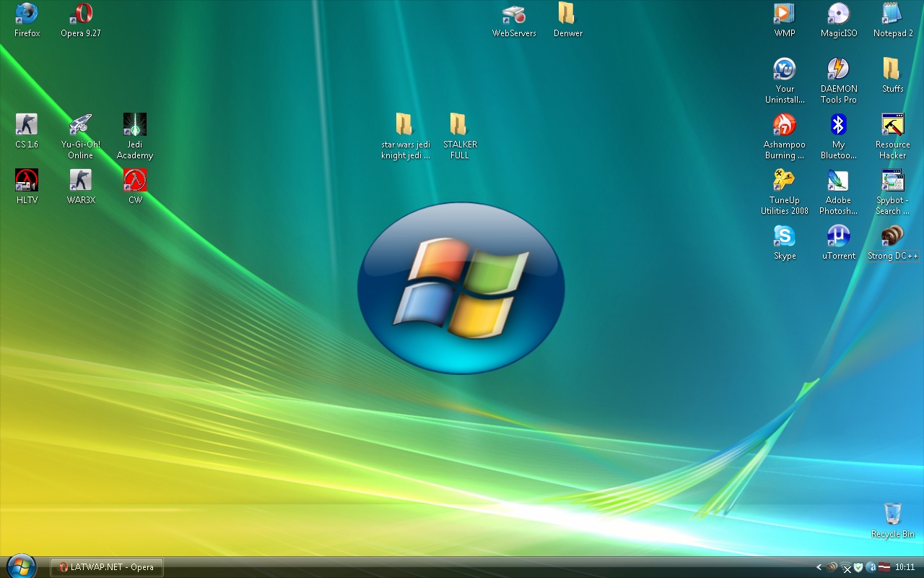Select the My Bluetooth Places icon
Screen dimensions: 924x578
pos(839,137)
